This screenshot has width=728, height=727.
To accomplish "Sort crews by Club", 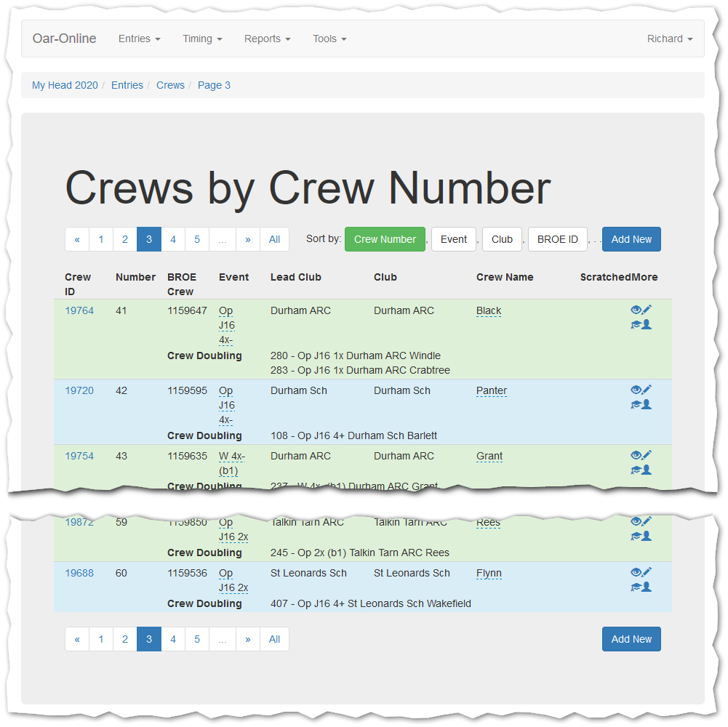I will pyautogui.click(x=502, y=239).
